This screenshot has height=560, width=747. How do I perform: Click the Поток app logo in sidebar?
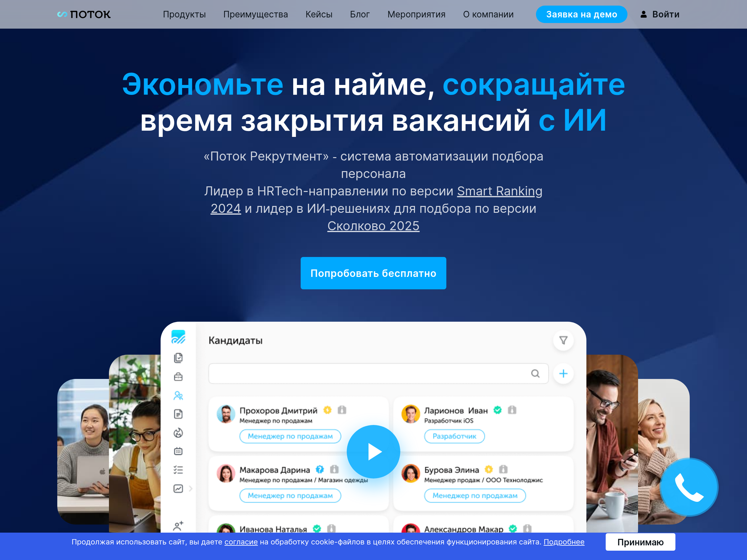pyautogui.click(x=178, y=337)
